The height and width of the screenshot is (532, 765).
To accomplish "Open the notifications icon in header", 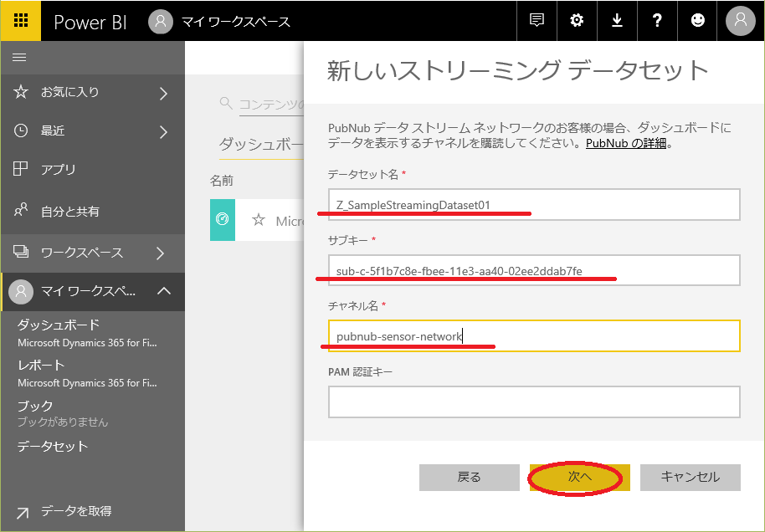I will pyautogui.click(x=537, y=20).
